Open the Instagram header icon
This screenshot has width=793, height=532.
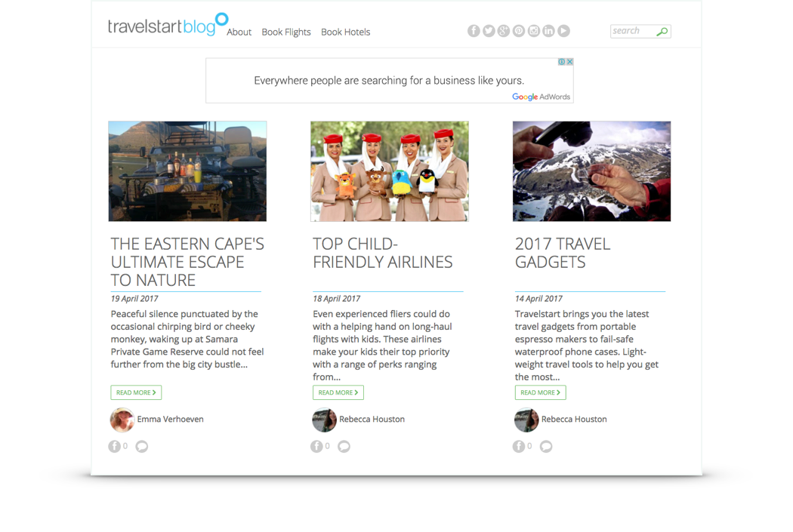point(533,32)
